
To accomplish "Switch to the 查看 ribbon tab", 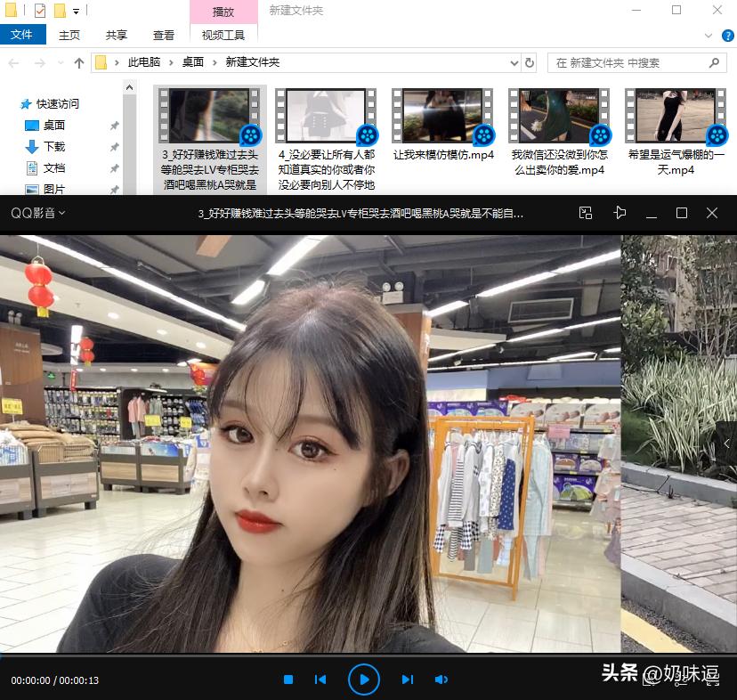I will click(163, 36).
